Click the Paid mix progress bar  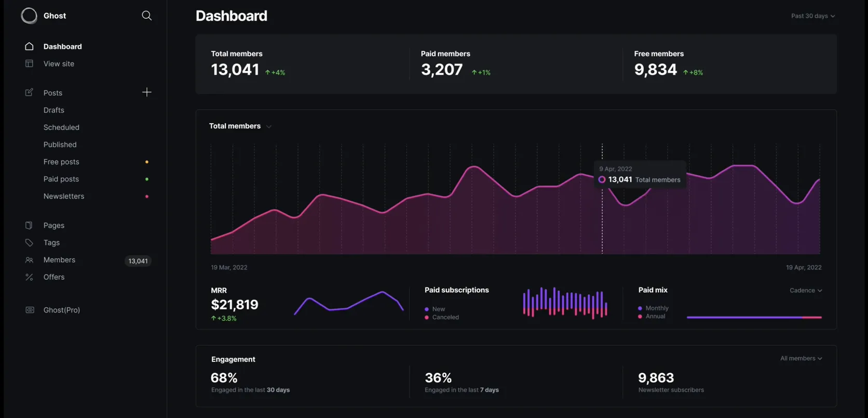[754, 317]
